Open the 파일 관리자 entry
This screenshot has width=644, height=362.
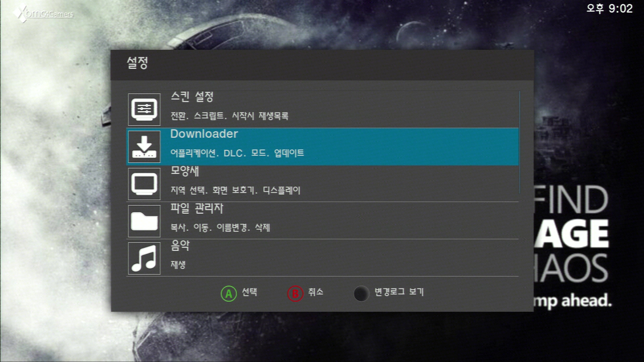(x=322, y=221)
